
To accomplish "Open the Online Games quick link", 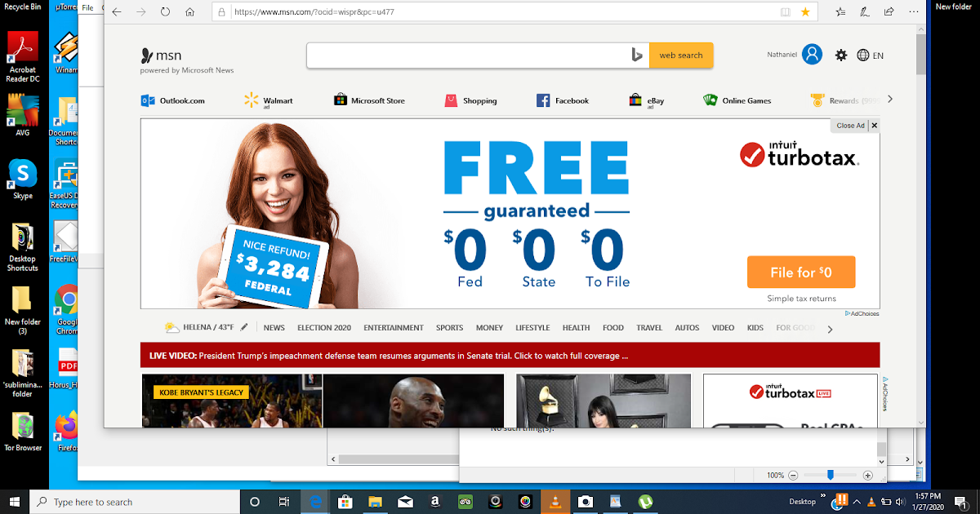I will tap(737, 100).
